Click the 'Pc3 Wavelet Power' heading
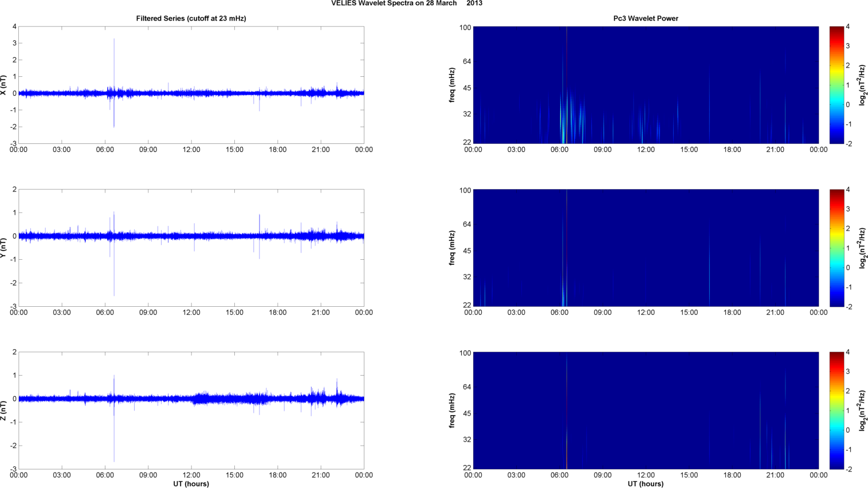868x488 pixels. click(x=646, y=18)
